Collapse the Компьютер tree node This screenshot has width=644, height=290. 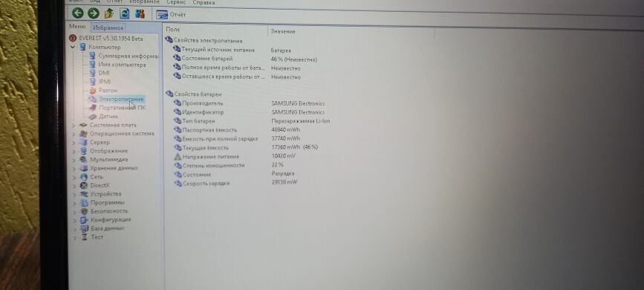[73, 48]
